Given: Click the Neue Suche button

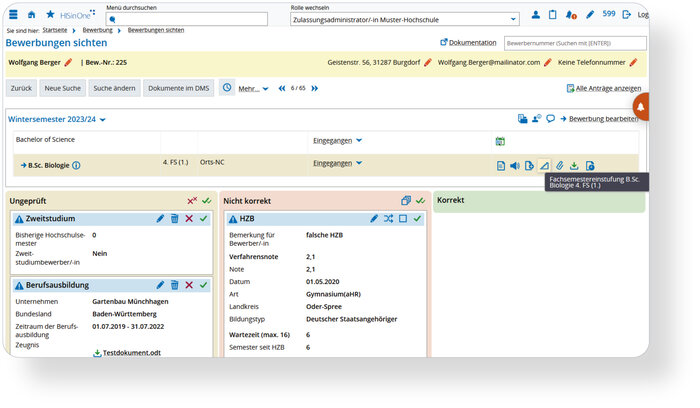Looking at the screenshot, I should [x=62, y=88].
